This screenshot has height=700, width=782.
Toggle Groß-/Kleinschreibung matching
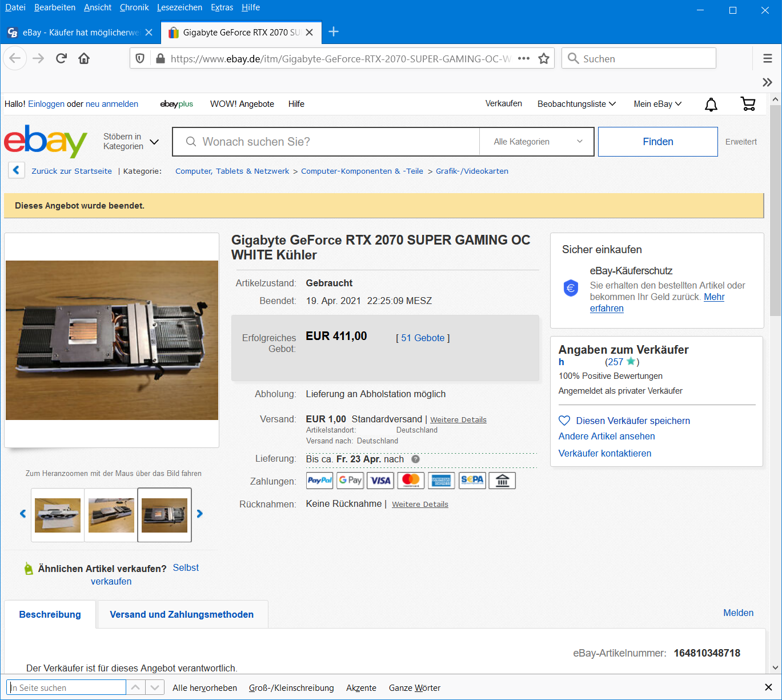tap(291, 688)
